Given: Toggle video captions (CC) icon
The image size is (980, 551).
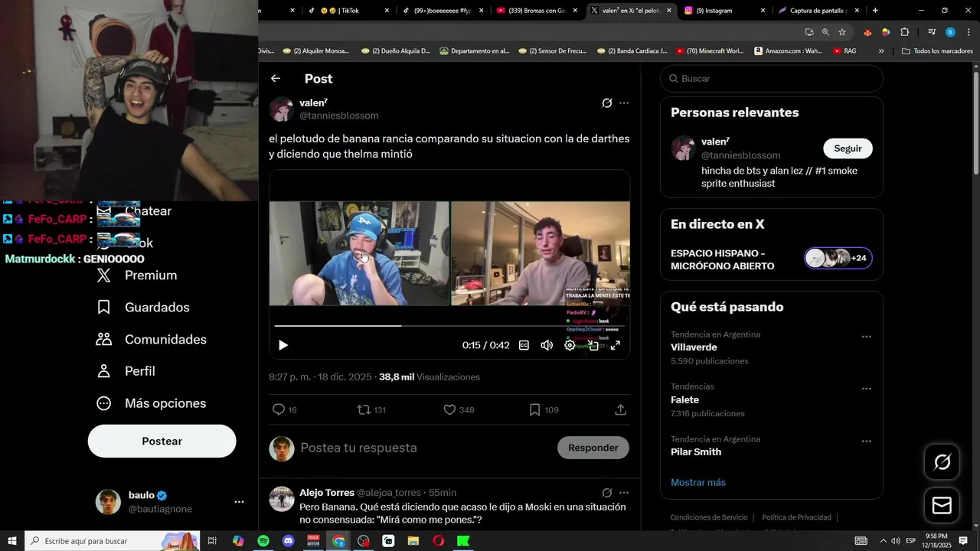Looking at the screenshot, I should 524,345.
